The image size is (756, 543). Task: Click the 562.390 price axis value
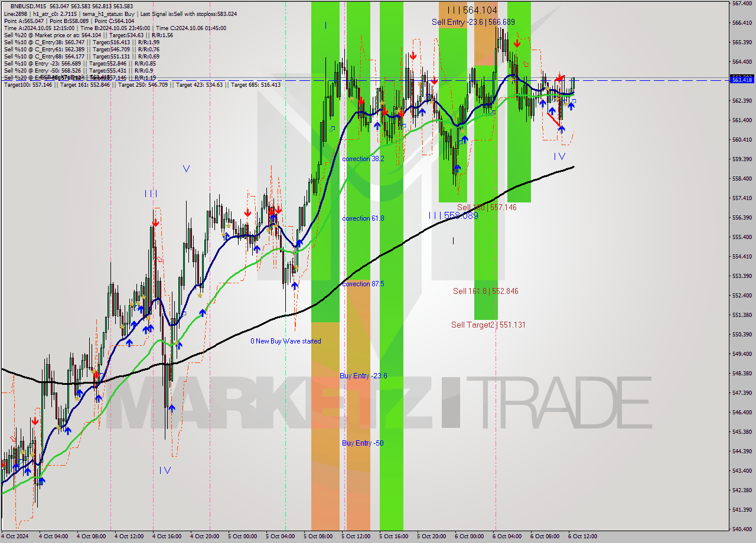click(x=742, y=101)
